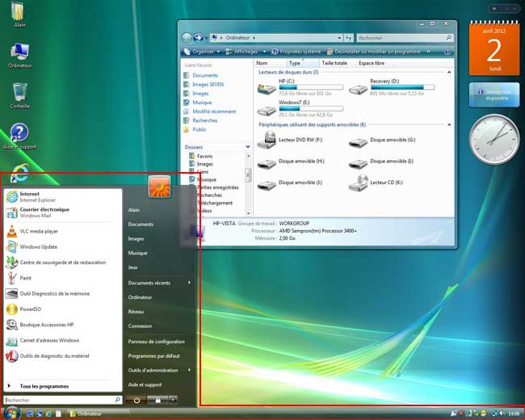Click Désinstaller ou modifier un programme
Image resolution: width=525 pixels, height=420 pixels.
pos(373,52)
